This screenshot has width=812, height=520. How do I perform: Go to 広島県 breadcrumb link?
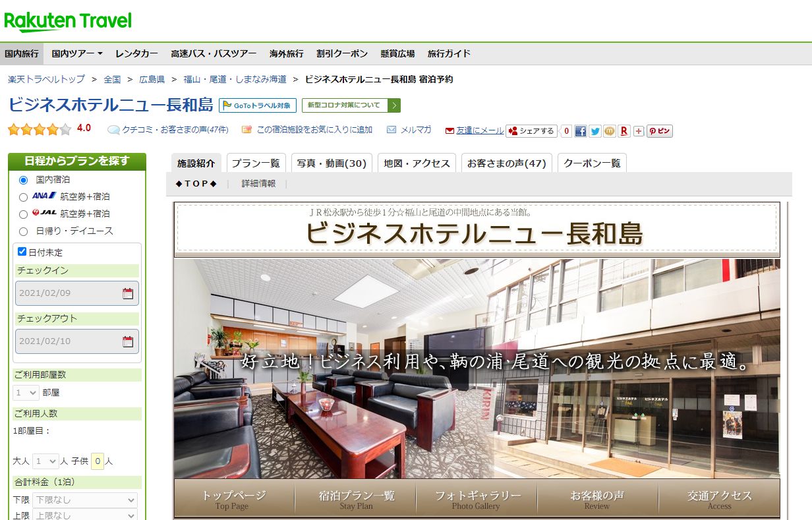click(152, 79)
